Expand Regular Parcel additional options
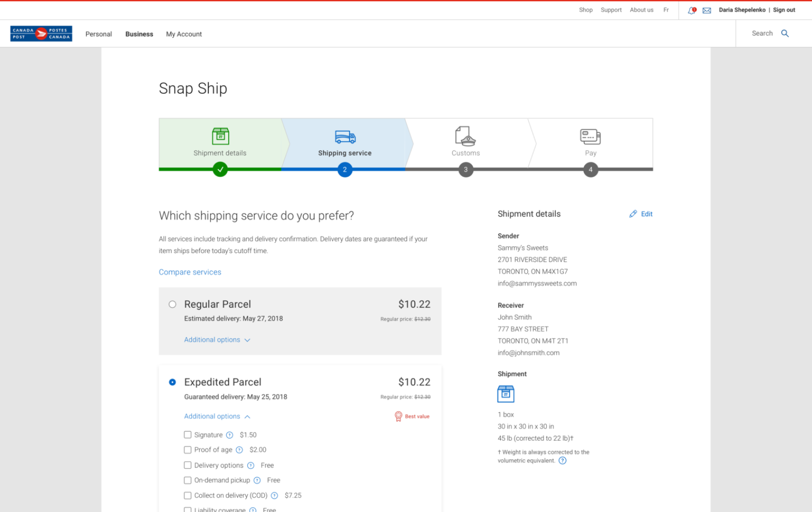 pos(217,339)
